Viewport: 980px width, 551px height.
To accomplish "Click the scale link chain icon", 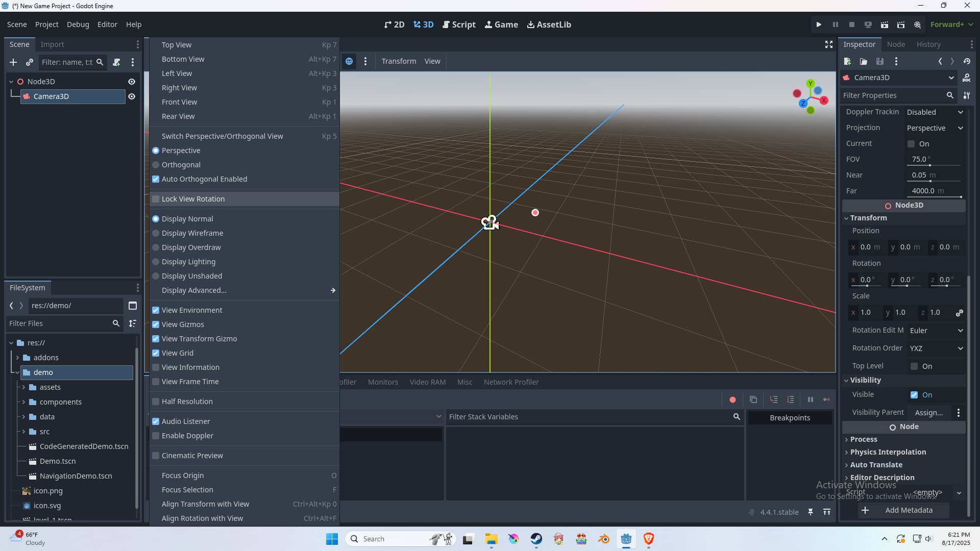I will pyautogui.click(x=959, y=313).
